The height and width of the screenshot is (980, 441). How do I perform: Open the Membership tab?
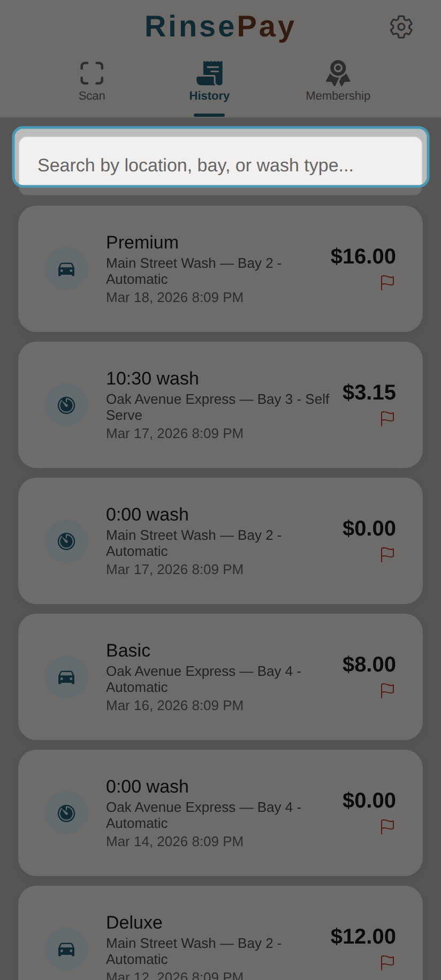pos(338,81)
